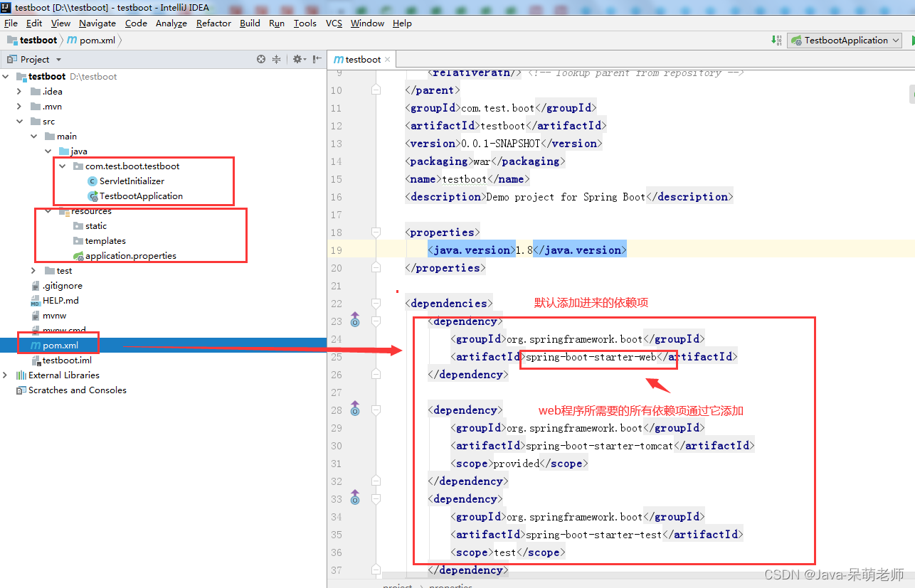Image resolution: width=915 pixels, height=588 pixels.
Task: Open the Run menu
Action: click(x=277, y=23)
